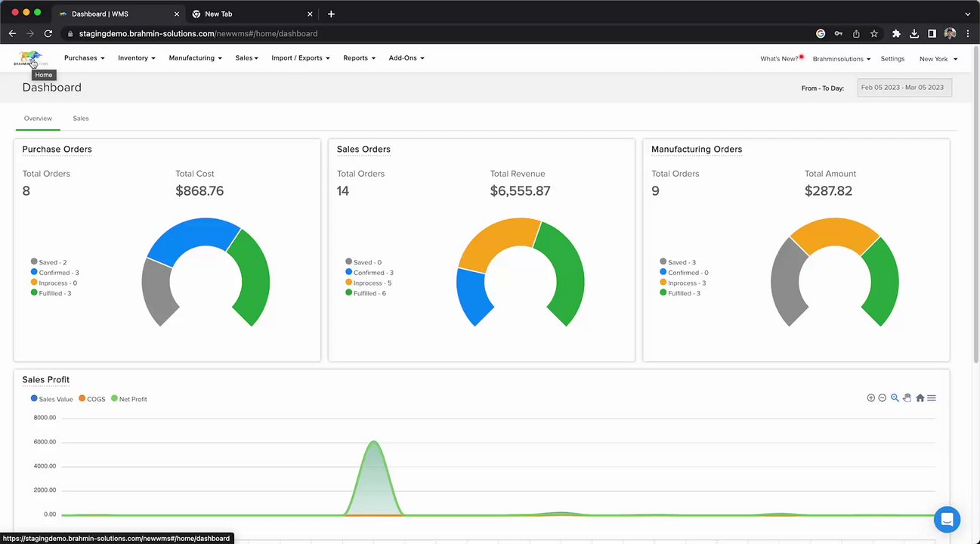Zoom in on the Sales Profit chart

[x=870, y=398]
